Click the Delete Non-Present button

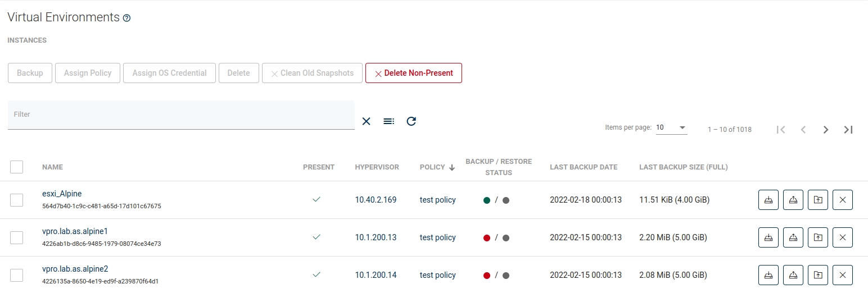point(413,73)
